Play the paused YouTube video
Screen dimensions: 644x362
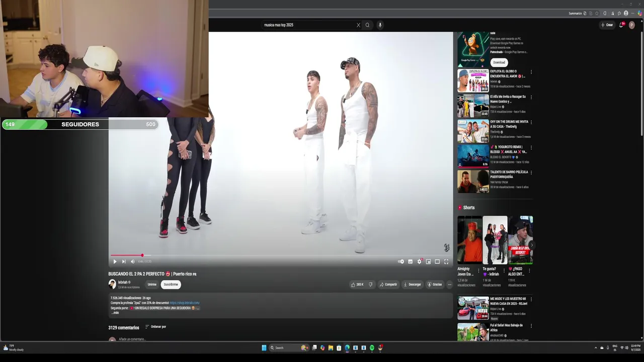(x=115, y=261)
